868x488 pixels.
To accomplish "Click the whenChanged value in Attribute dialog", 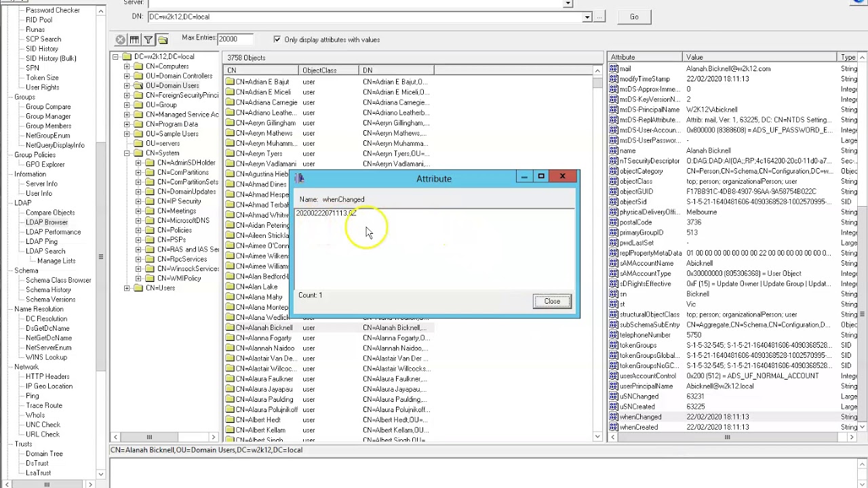I will 326,213.
